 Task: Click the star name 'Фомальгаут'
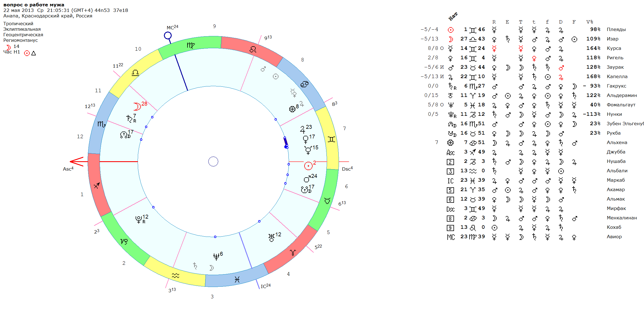coord(621,105)
